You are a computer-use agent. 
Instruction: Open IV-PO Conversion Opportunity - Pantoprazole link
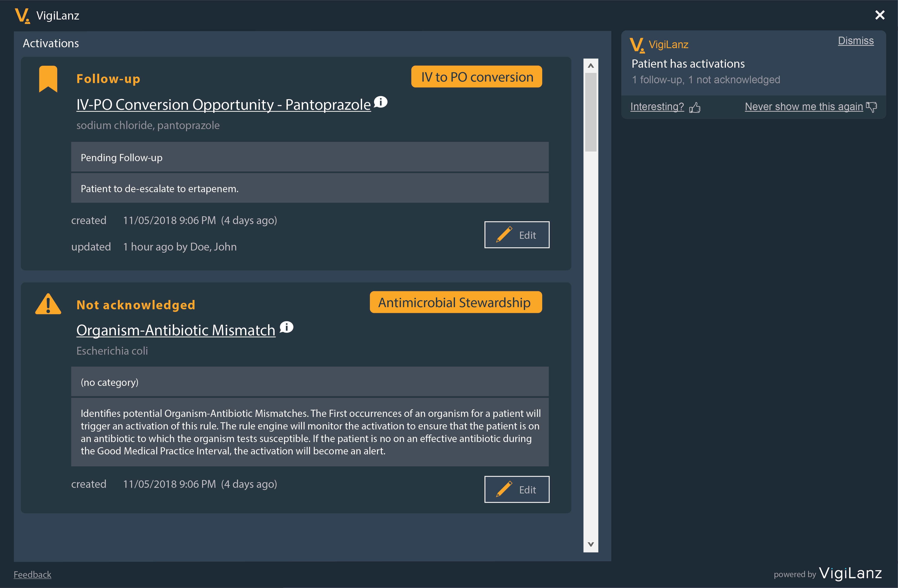coord(223,104)
